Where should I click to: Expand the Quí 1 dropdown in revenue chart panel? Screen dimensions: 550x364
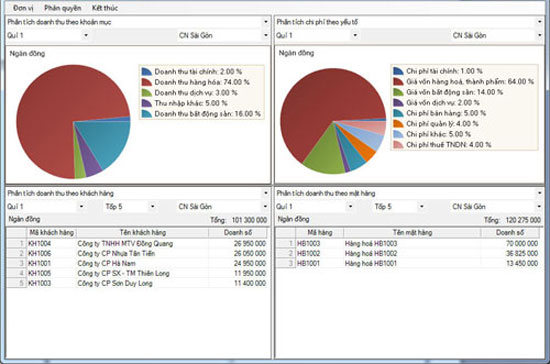click(x=86, y=35)
